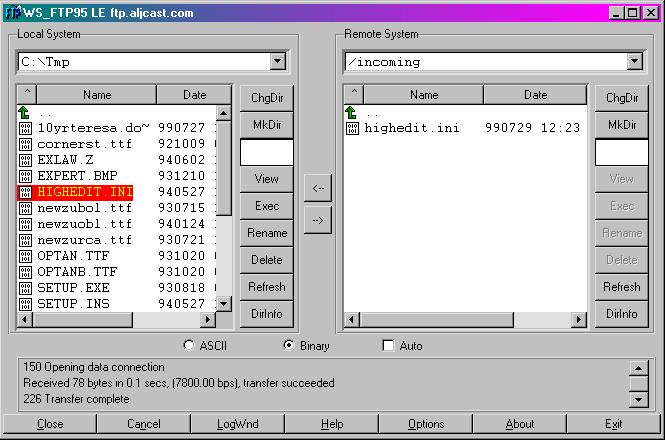Click the WS_FTP title bar application icon

(x=13, y=13)
